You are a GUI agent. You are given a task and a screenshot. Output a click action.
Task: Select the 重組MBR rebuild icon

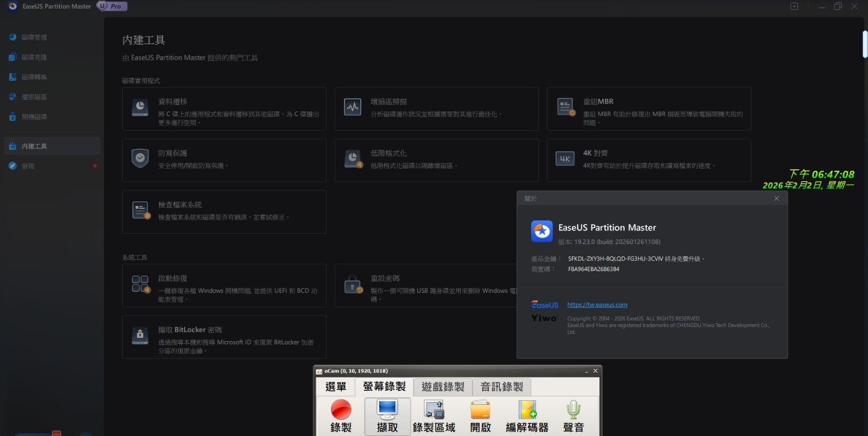click(565, 107)
